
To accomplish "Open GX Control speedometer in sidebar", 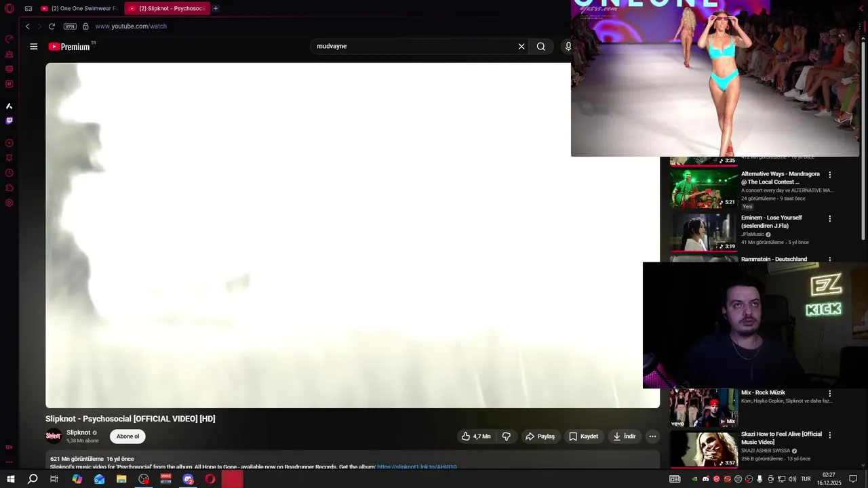I will click(x=9, y=39).
